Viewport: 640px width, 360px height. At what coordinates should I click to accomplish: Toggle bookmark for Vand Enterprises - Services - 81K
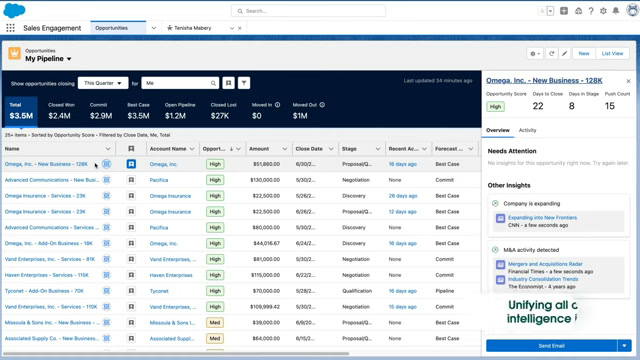[x=131, y=259]
